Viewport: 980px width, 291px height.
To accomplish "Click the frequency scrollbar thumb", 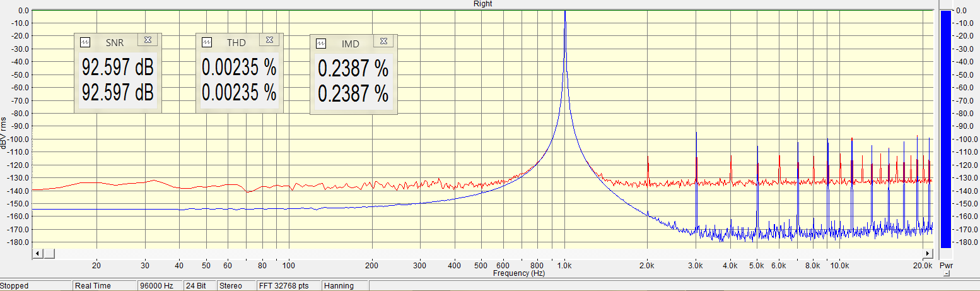I will [49, 253].
